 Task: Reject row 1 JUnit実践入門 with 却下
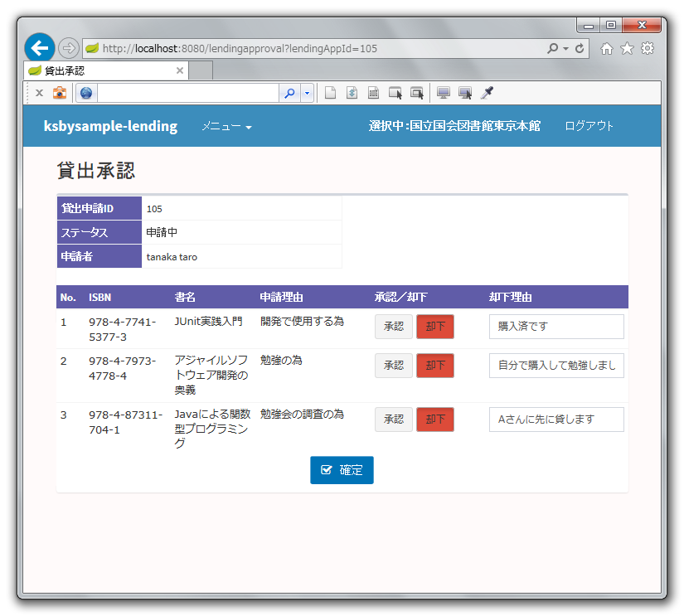435,327
